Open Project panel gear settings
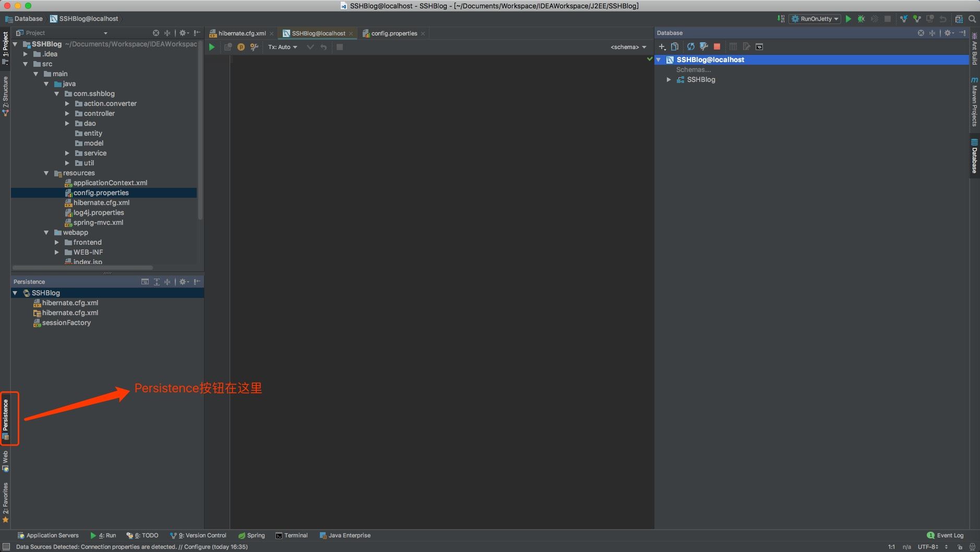 184,33
